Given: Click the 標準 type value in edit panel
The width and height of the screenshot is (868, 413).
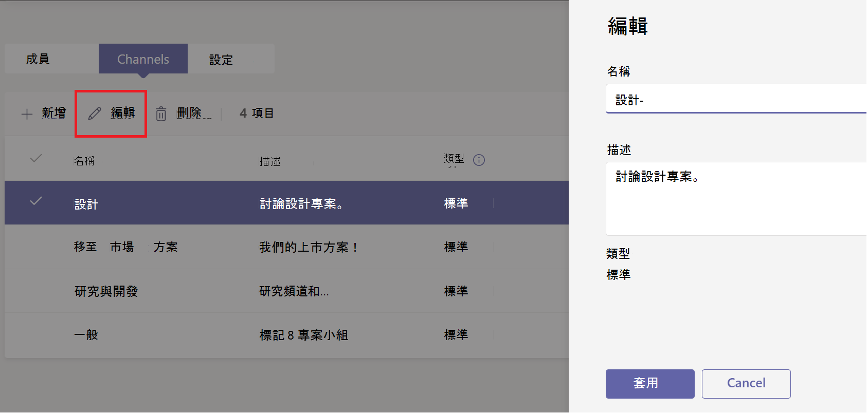Looking at the screenshot, I should click(x=619, y=275).
